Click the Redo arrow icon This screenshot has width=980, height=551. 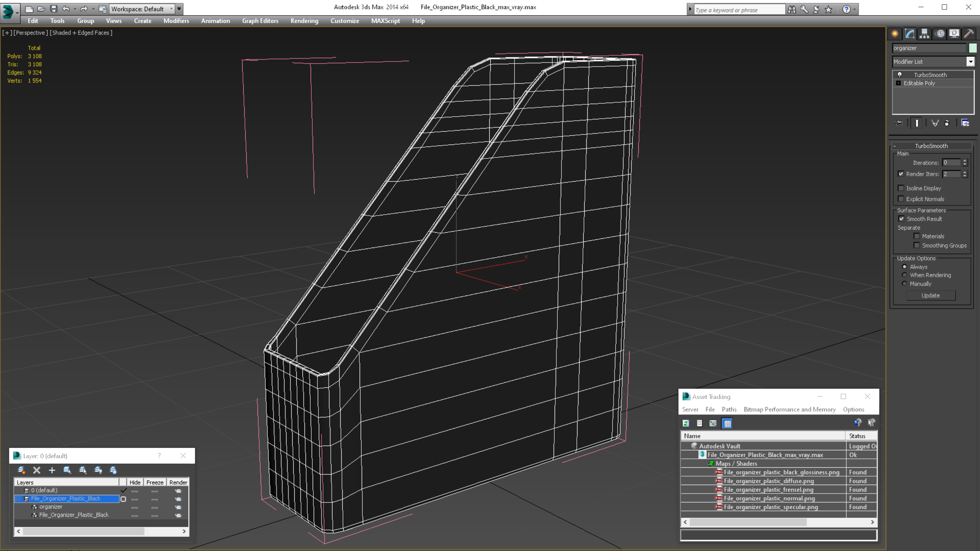point(84,9)
